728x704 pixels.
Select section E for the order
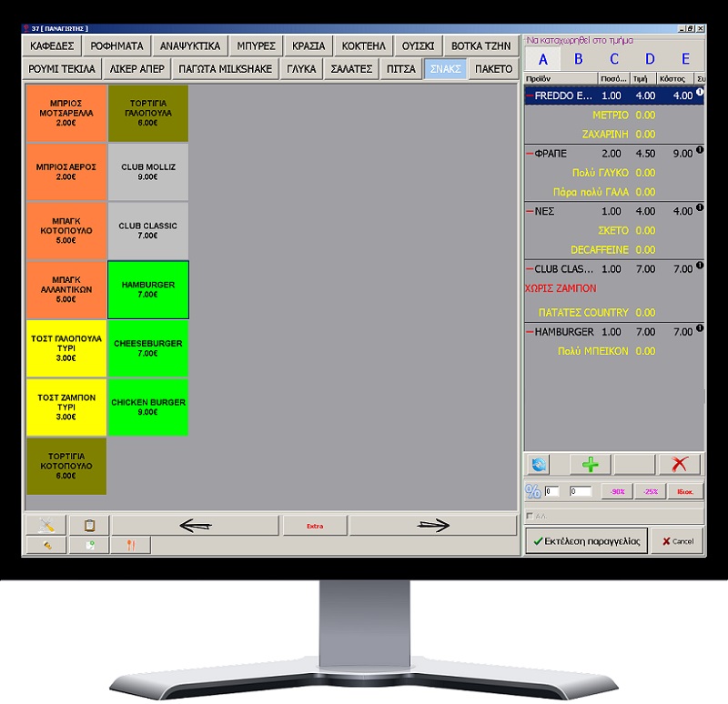(x=685, y=60)
